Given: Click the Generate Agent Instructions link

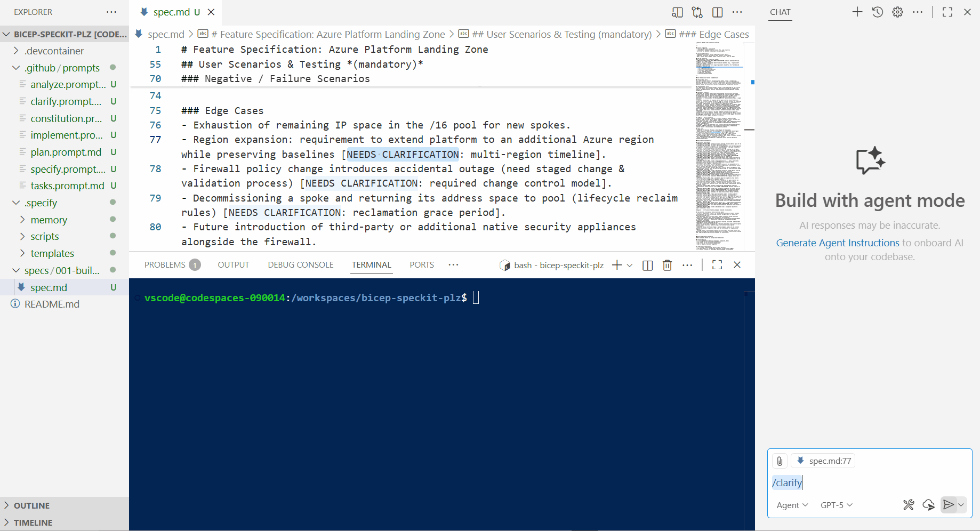Looking at the screenshot, I should 837,243.
